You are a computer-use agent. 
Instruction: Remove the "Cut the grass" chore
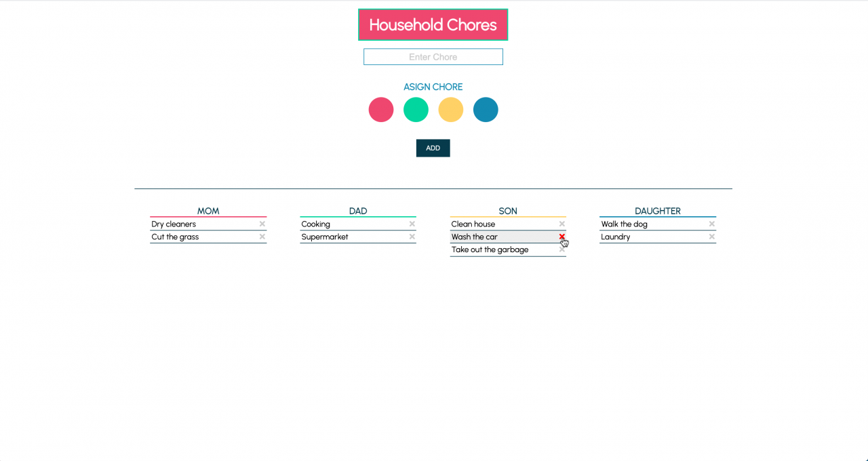262,237
